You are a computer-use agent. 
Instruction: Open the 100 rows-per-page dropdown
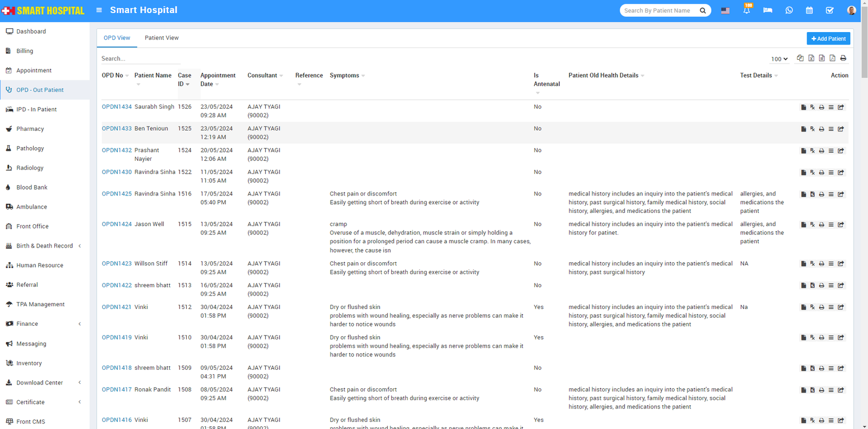[779, 59]
